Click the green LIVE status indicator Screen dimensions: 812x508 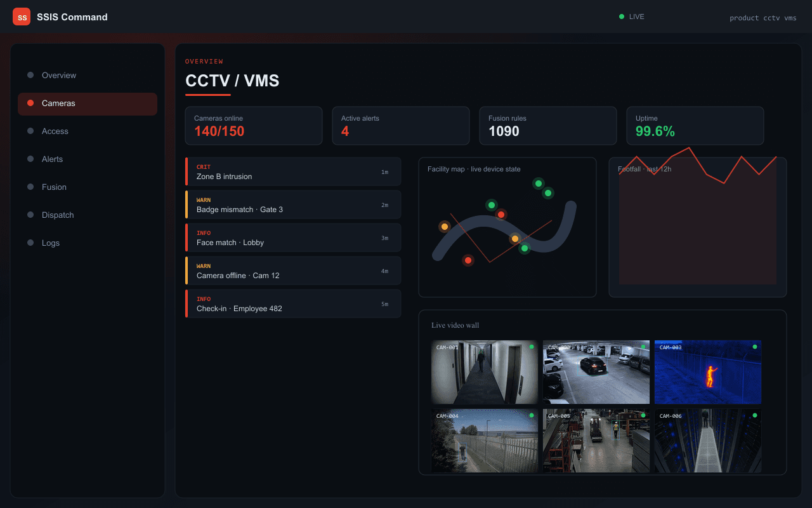(631, 17)
